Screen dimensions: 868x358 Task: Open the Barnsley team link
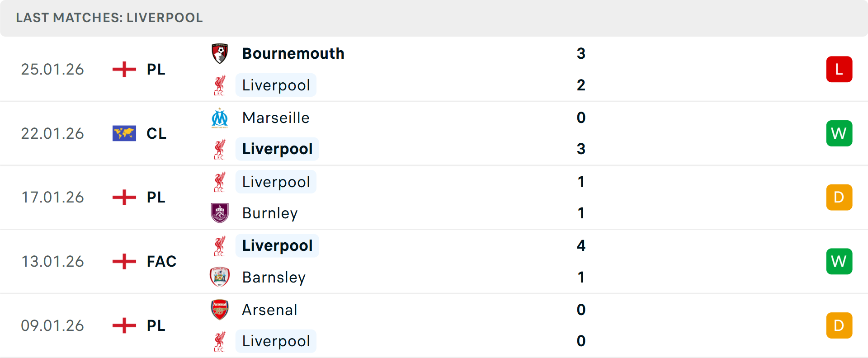pyautogui.click(x=274, y=277)
